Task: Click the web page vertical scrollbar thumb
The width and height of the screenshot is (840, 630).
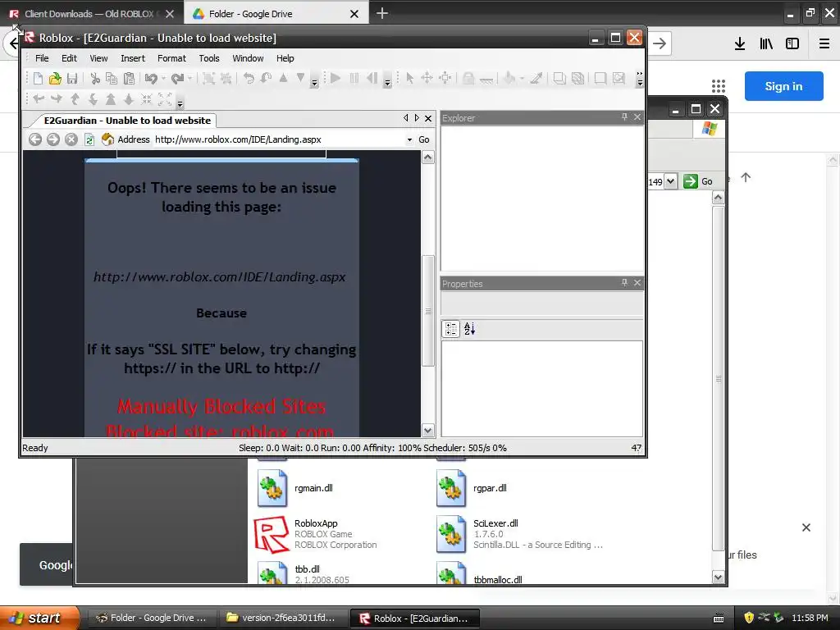Action: (427, 311)
